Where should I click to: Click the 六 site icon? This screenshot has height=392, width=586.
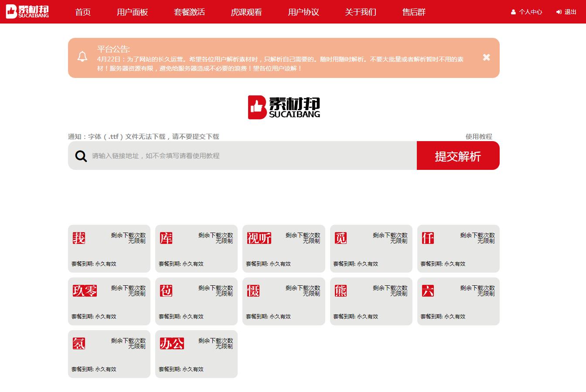coord(428,291)
